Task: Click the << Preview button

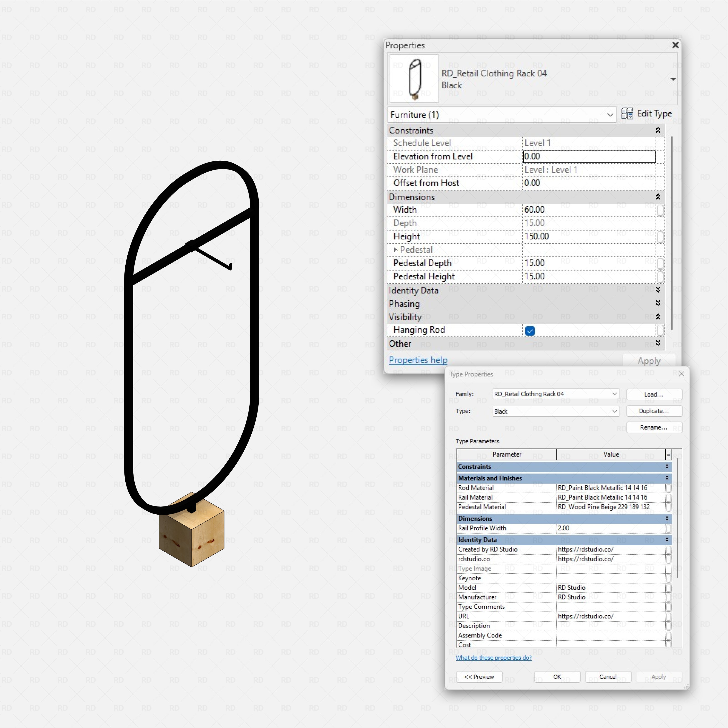Action: click(479, 677)
